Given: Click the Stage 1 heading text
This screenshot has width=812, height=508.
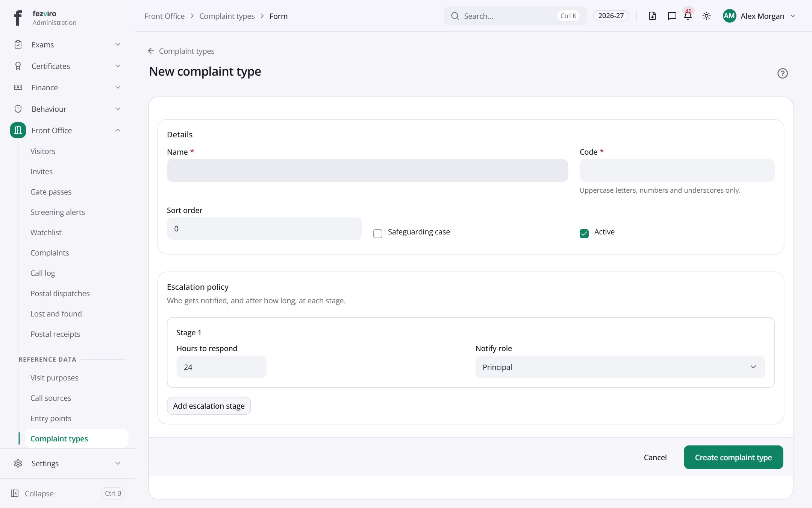Looking at the screenshot, I should [189, 333].
